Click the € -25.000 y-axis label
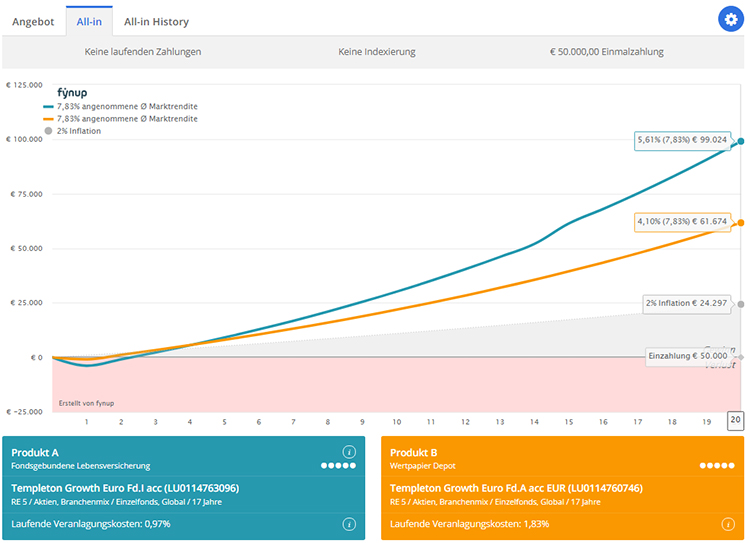This screenshot has width=750, height=543. click(x=24, y=412)
